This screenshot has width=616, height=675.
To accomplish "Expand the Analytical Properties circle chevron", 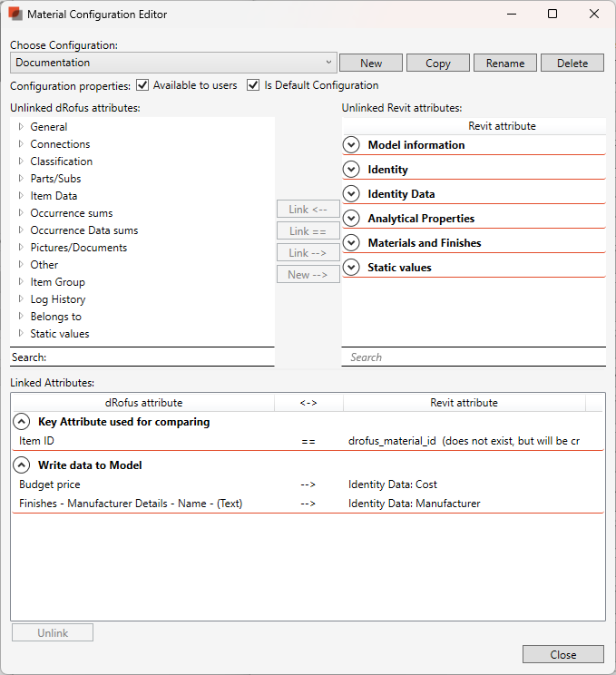I will point(352,219).
